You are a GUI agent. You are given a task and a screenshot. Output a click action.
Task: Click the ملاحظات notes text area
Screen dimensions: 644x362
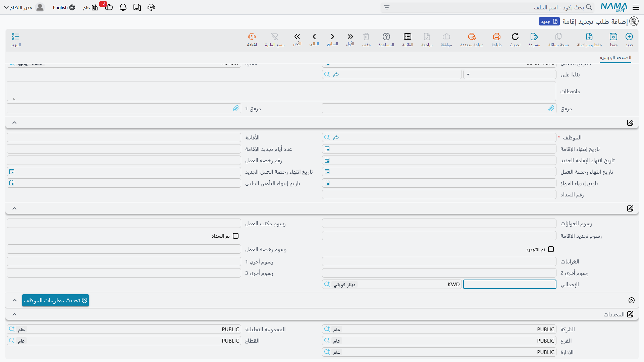coord(281,91)
